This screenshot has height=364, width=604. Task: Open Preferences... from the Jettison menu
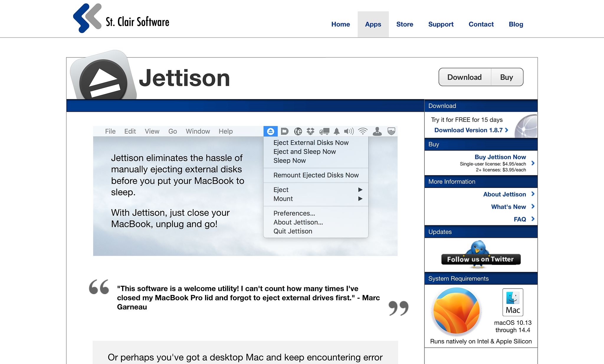[294, 213]
